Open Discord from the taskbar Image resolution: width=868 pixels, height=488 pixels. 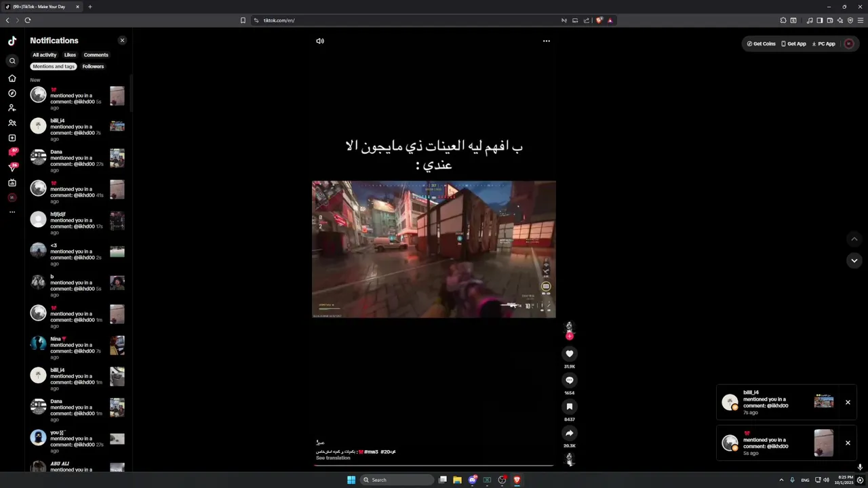point(473,480)
